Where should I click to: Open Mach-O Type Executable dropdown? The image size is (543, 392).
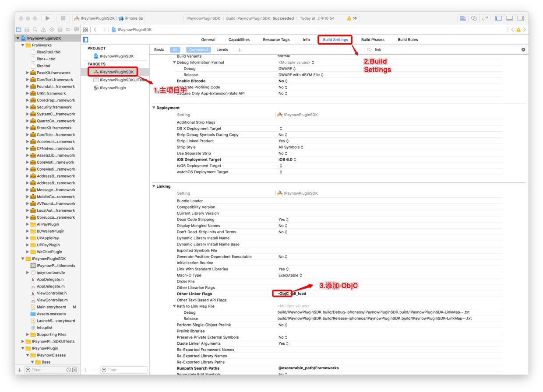[290, 276]
